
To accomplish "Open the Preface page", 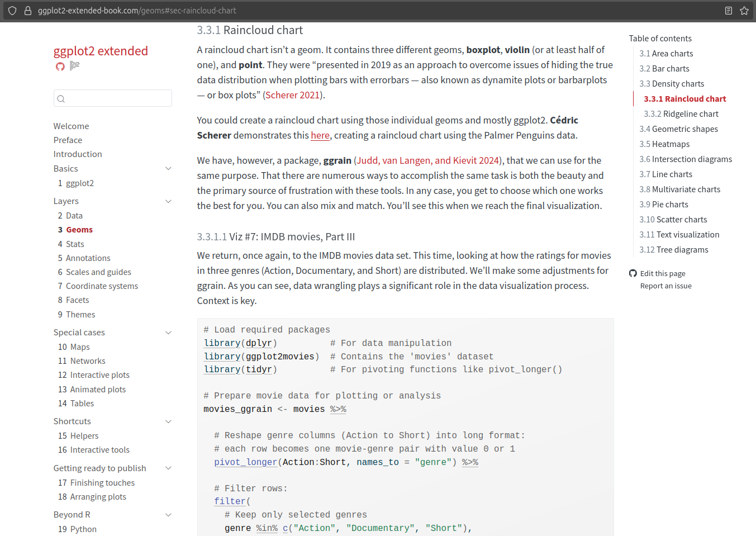I will [x=68, y=140].
